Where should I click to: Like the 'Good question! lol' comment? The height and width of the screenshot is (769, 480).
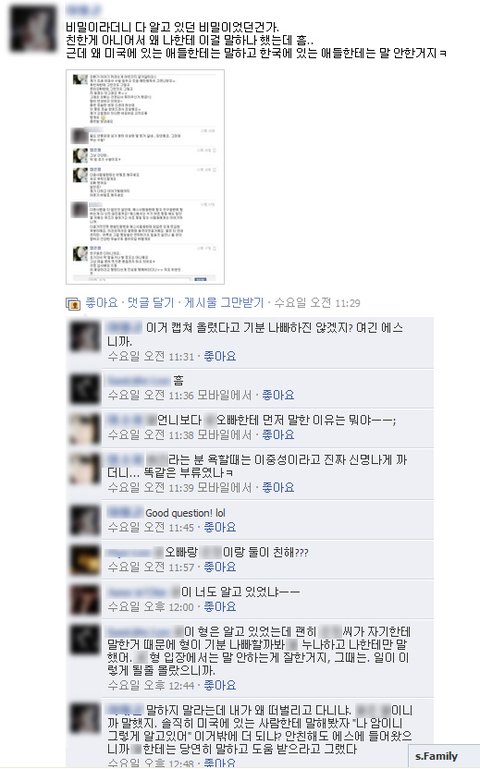[x=220, y=527]
